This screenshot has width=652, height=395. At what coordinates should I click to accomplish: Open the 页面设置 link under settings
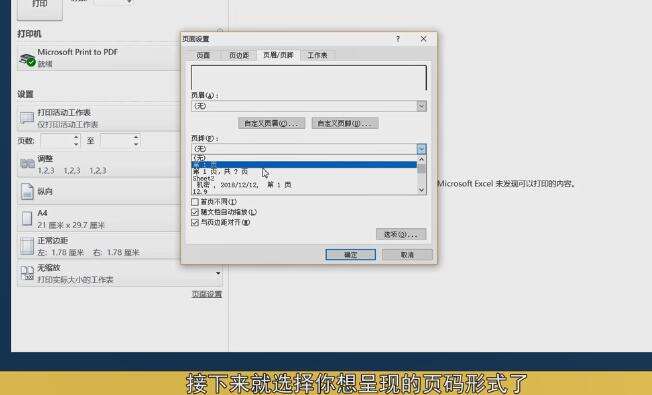point(207,294)
